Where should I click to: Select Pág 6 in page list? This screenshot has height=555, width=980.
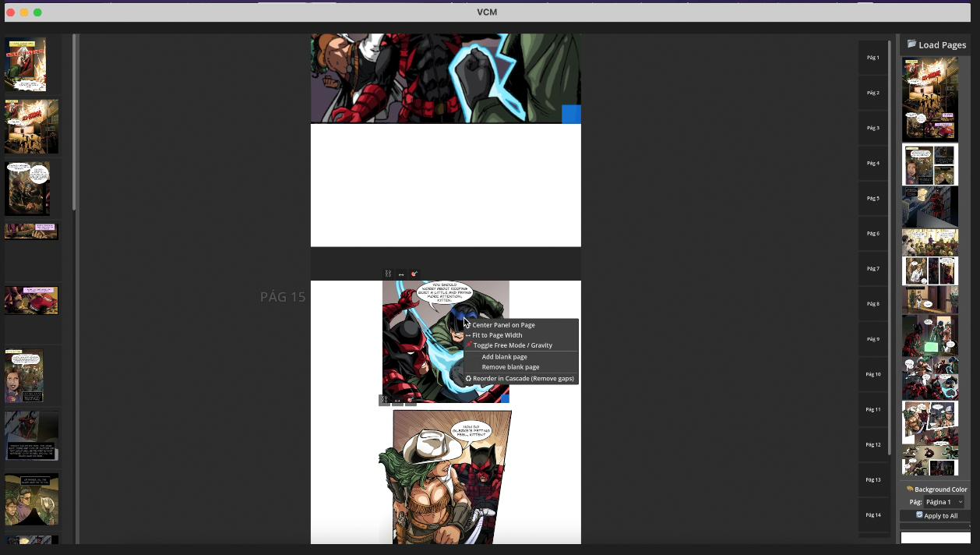873,233
